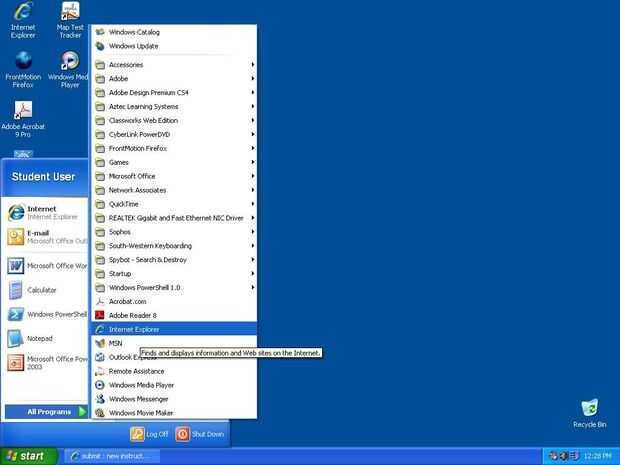
Task: Click the Windows Media Player icon in programs list
Action: click(x=100, y=385)
